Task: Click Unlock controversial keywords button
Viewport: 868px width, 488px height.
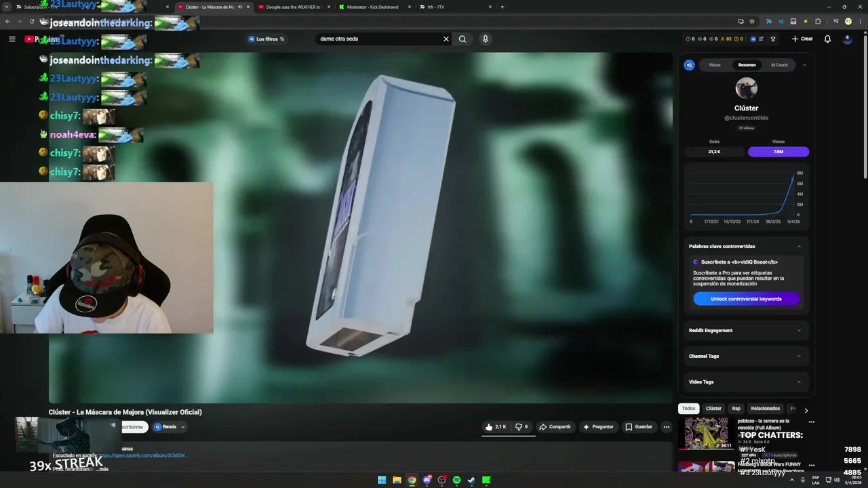Action: pos(746,299)
